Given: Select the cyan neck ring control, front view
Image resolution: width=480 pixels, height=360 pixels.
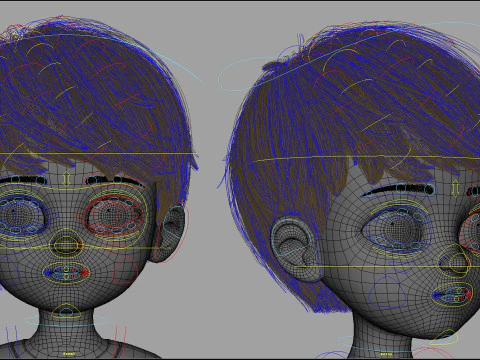Looking at the screenshot, I should coord(67,321).
